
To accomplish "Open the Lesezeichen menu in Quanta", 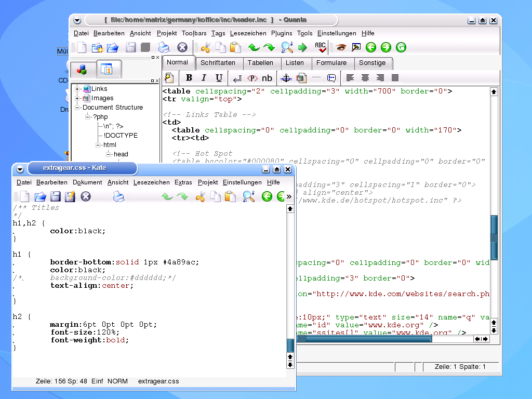I will pyautogui.click(x=248, y=33).
